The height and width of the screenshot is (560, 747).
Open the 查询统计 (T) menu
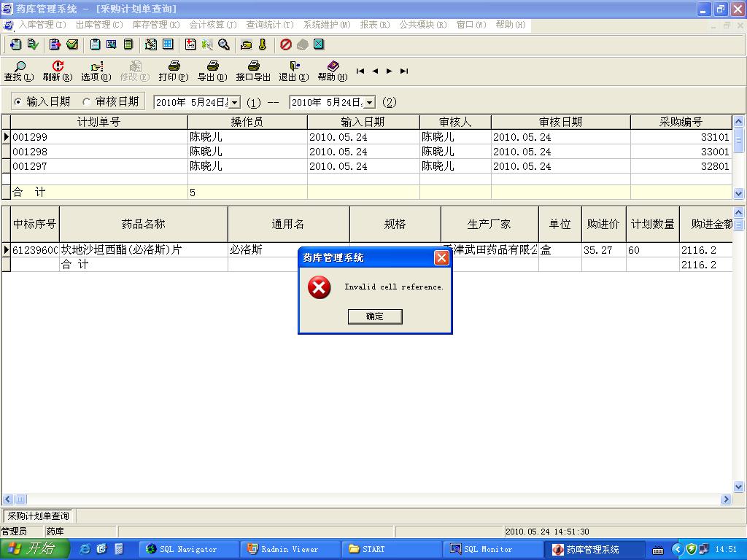coord(270,25)
